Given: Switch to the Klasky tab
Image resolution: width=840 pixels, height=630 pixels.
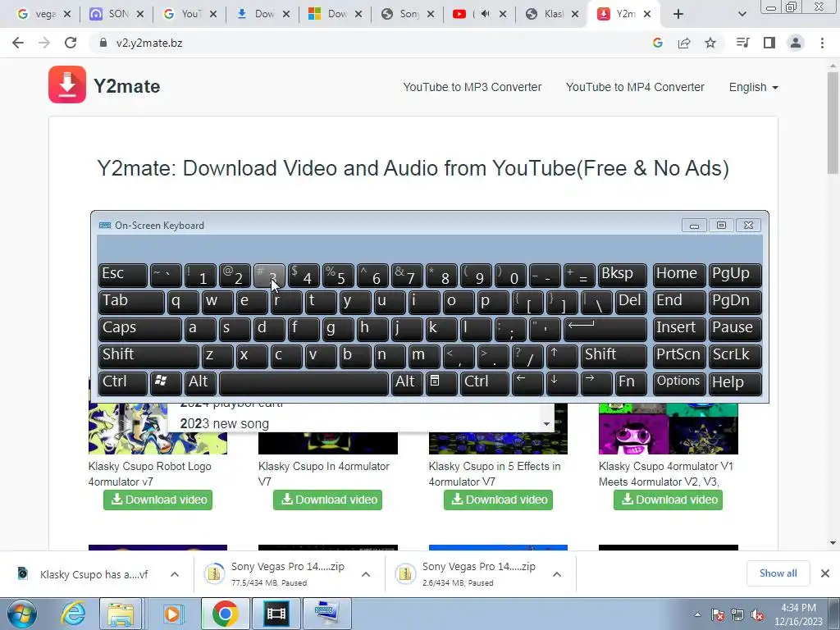Looking at the screenshot, I should click(x=551, y=14).
